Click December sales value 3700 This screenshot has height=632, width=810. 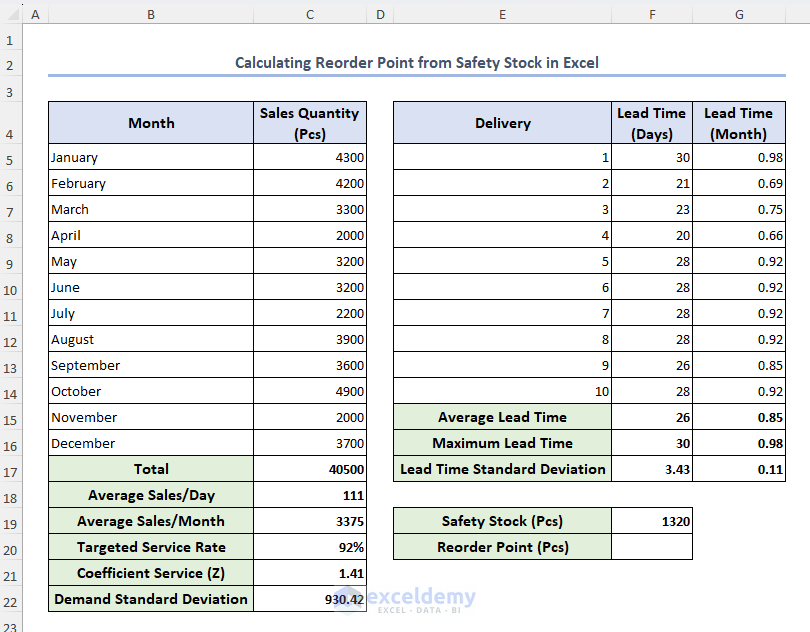310,443
